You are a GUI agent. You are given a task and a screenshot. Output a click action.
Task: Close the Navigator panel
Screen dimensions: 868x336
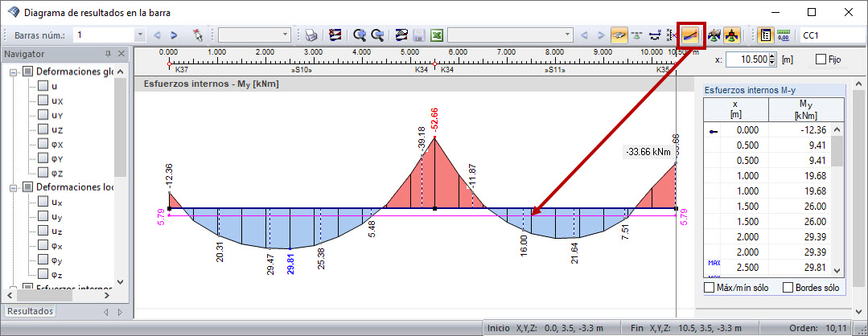click(x=121, y=54)
